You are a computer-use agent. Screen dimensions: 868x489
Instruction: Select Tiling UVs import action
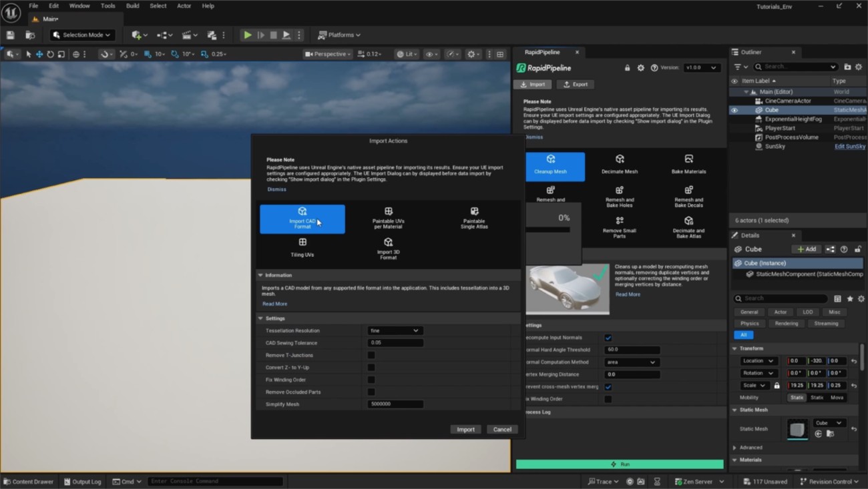(x=302, y=248)
